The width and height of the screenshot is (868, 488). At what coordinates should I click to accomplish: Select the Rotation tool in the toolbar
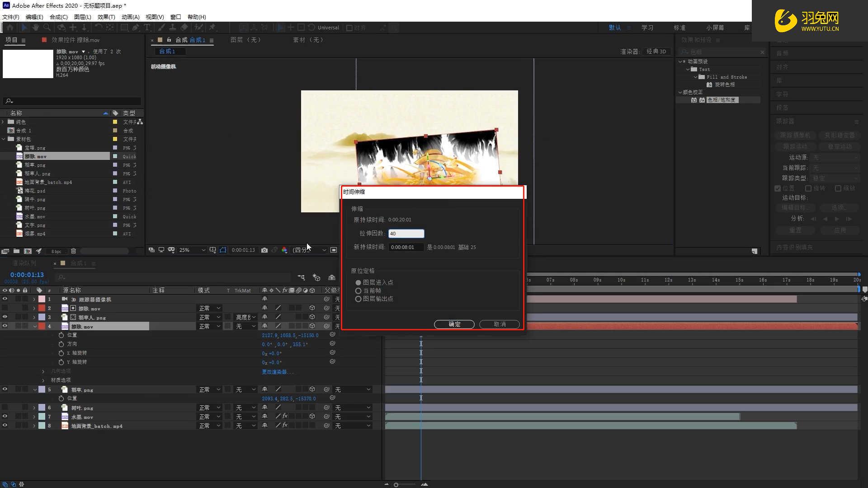coord(98,28)
